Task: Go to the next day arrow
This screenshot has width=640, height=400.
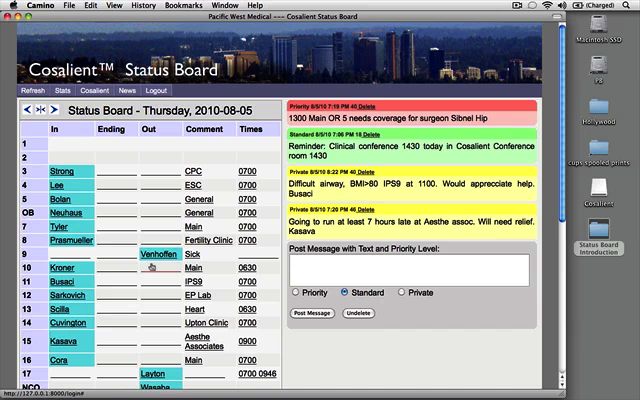Action: click(54, 109)
